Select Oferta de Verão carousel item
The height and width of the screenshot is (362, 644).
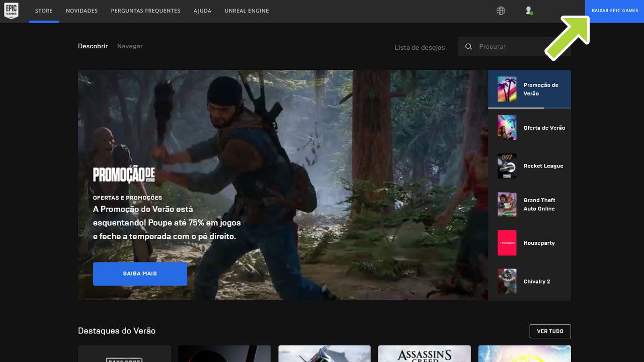[x=529, y=128]
